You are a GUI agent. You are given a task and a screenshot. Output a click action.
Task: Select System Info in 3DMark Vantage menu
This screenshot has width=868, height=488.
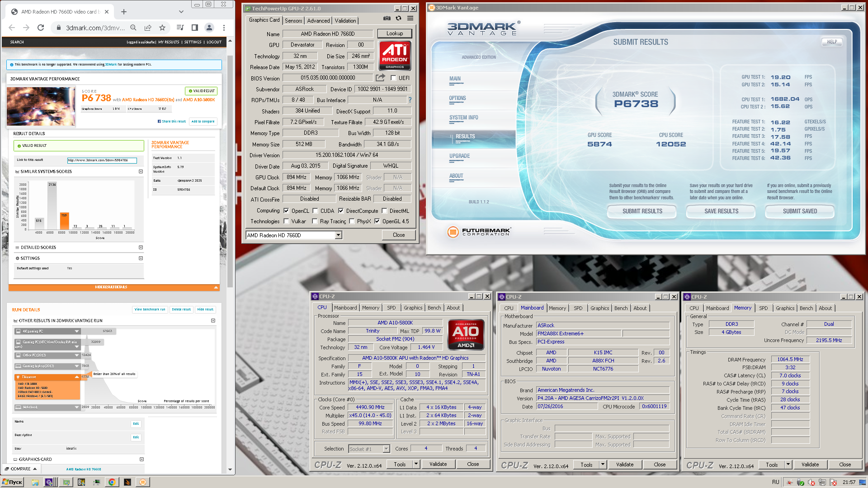coord(463,117)
